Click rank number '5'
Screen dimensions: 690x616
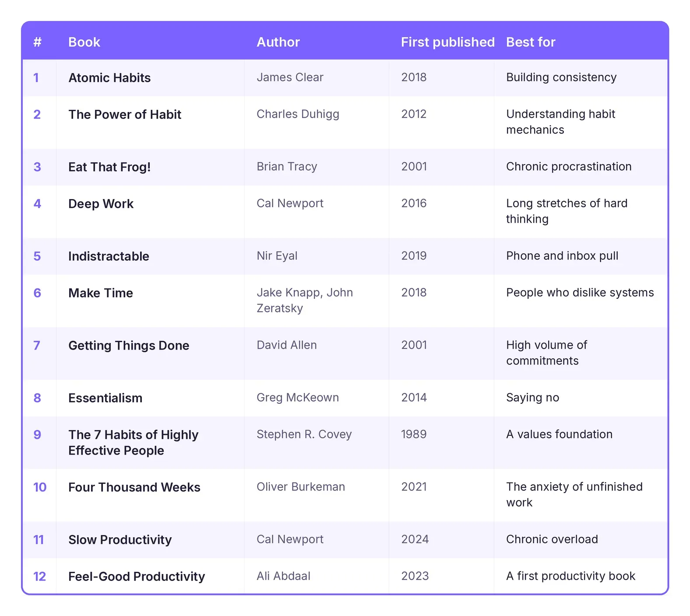[x=37, y=256]
